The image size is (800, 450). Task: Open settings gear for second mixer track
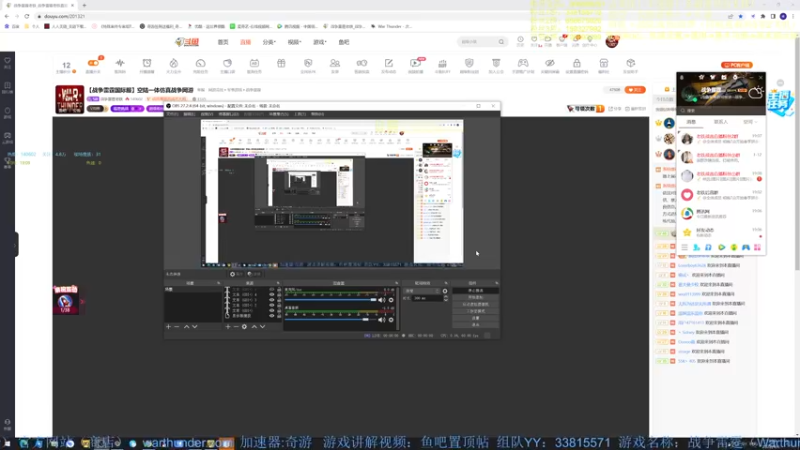[391, 320]
